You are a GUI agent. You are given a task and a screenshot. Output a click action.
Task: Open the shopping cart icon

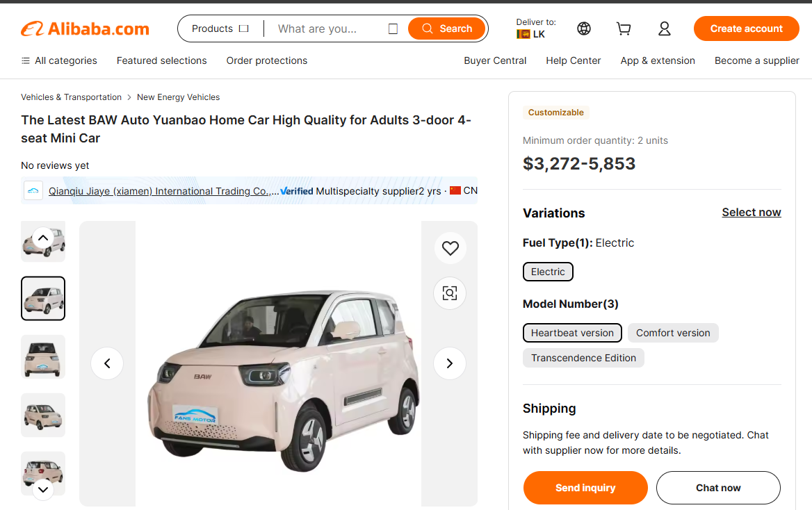624,29
